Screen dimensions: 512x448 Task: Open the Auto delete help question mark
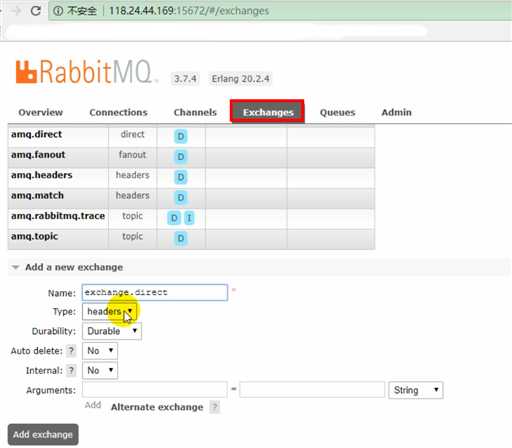(71, 351)
